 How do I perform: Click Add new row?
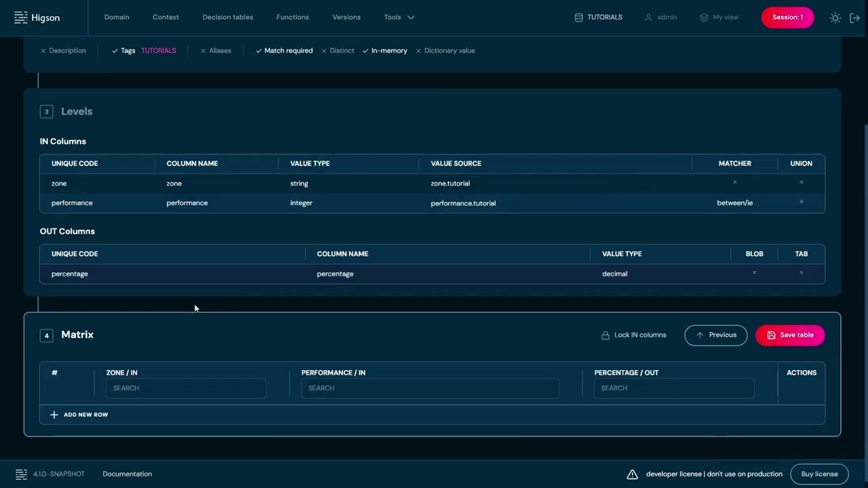[x=79, y=415]
